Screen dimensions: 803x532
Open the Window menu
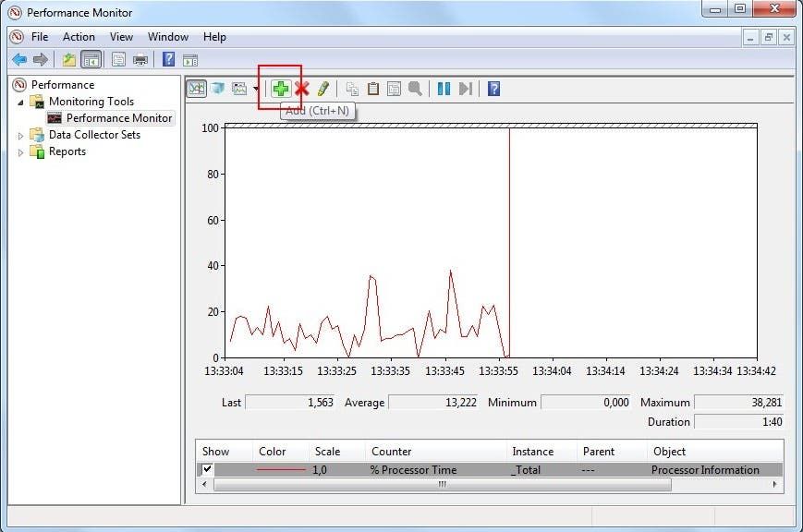click(168, 37)
